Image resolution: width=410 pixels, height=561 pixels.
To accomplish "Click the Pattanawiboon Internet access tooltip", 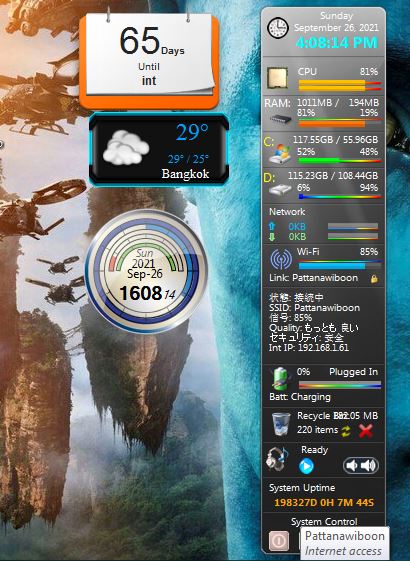I will coord(345,543).
